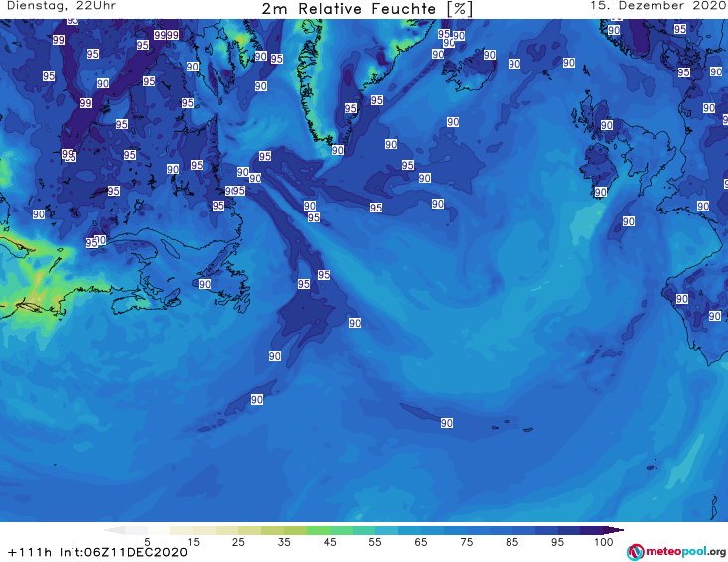
Task: Click the '15' tick on the color scale
Action: pyautogui.click(x=193, y=542)
